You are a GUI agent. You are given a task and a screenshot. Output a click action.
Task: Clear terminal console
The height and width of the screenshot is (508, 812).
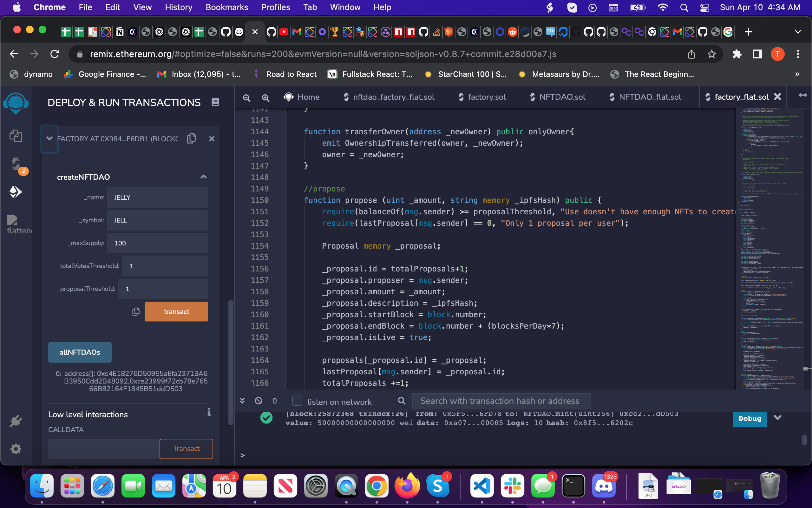tap(259, 400)
